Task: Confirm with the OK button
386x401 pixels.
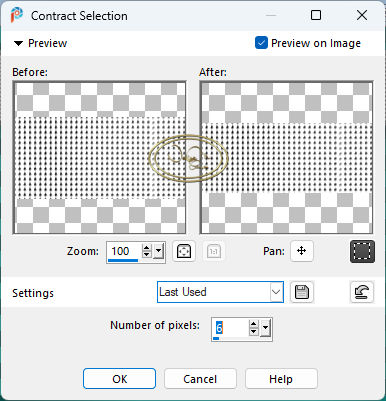Action: pos(119,379)
